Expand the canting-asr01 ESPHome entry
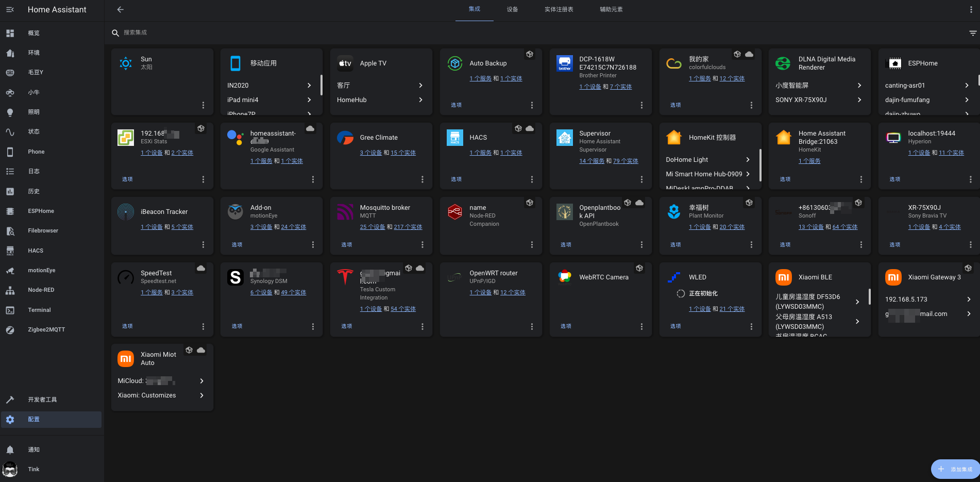This screenshot has width=980, height=482. (927, 86)
